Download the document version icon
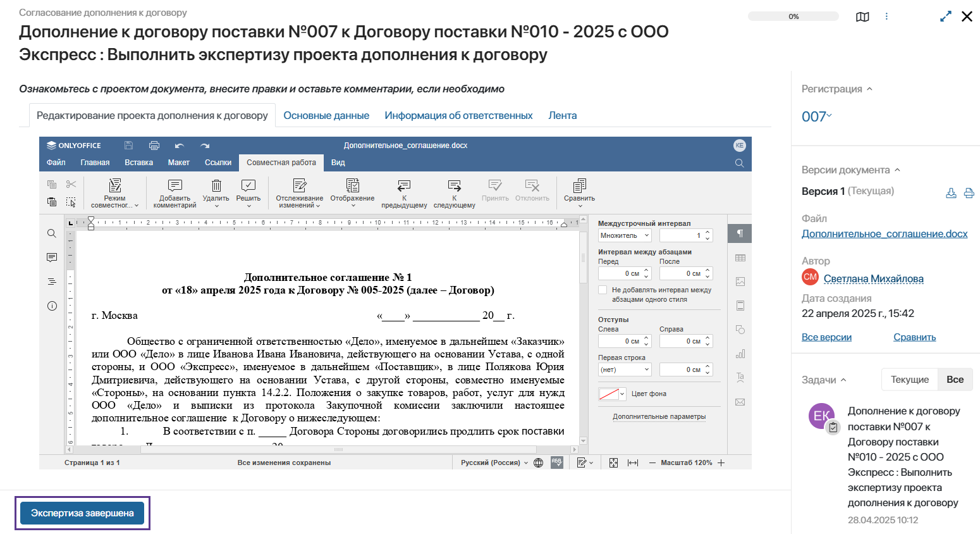Screen dimensions: 980x534 950,194
